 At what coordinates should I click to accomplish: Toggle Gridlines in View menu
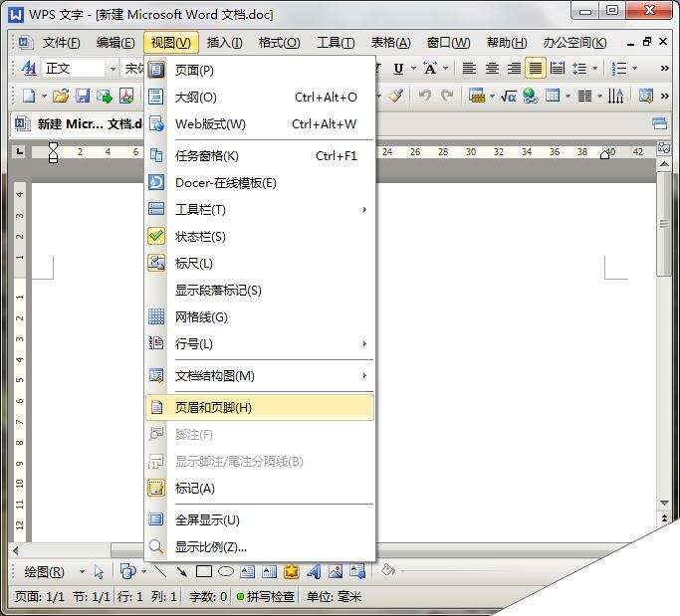click(260, 316)
